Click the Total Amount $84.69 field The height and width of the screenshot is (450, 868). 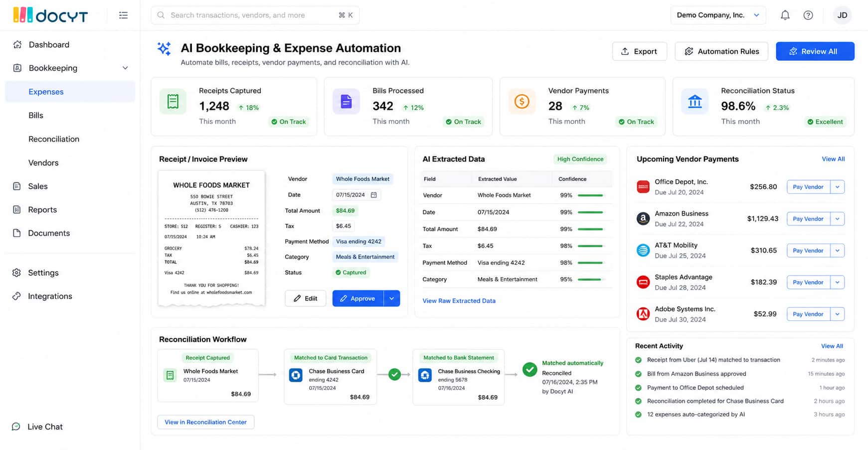point(346,211)
